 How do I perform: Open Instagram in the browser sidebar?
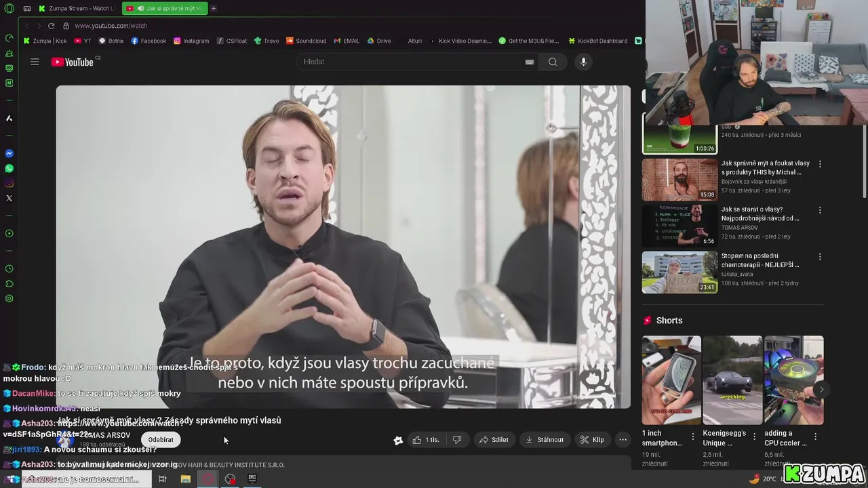coord(9,183)
